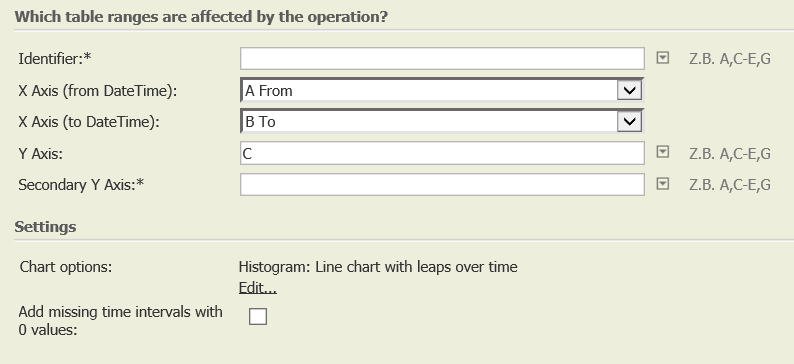The image size is (794, 364).
Task: Click the 'Secondary Y Axis:*' label
Action: [81, 185]
